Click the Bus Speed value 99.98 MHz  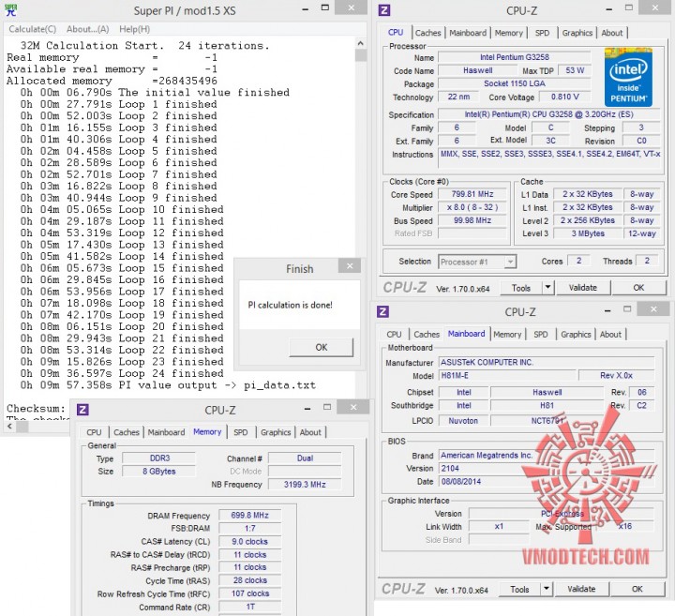[x=472, y=220]
